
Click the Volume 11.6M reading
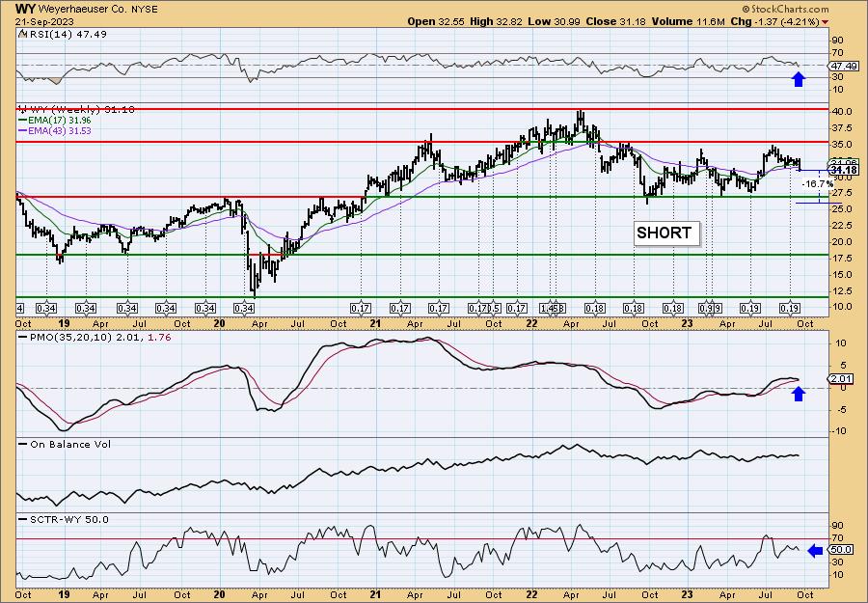coord(688,21)
